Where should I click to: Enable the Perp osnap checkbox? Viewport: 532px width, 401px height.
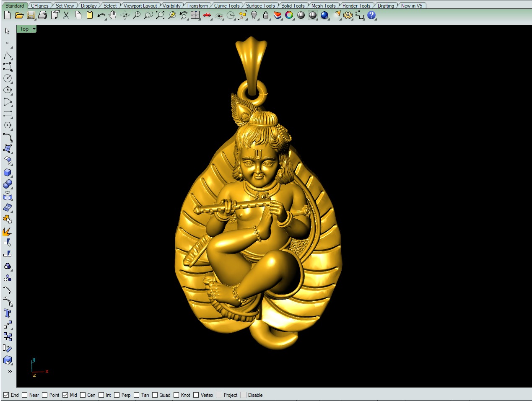click(117, 395)
